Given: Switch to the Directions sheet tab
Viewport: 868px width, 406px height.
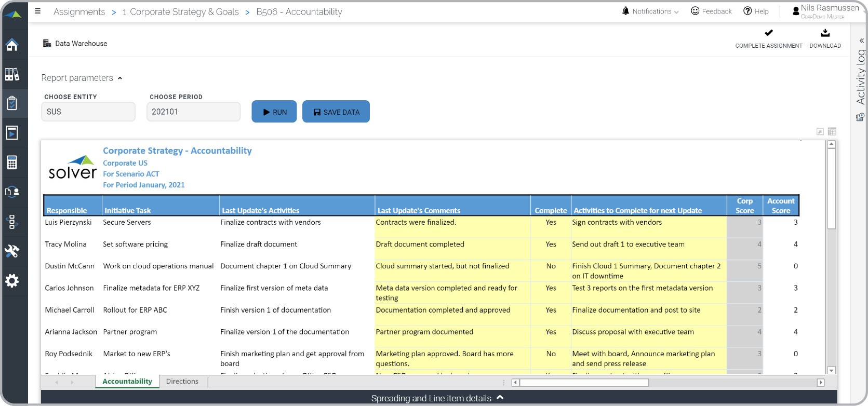Looking at the screenshot, I should [x=182, y=382].
